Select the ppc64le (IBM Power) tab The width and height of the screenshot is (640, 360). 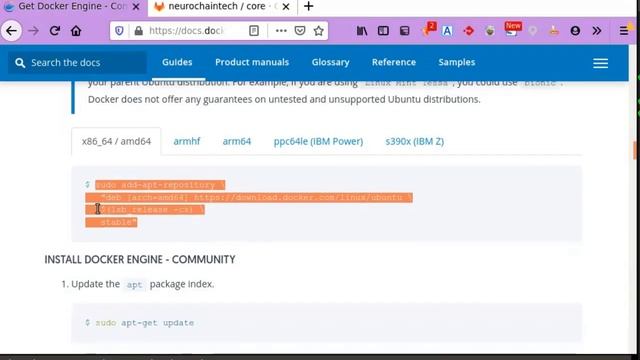[318, 141]
